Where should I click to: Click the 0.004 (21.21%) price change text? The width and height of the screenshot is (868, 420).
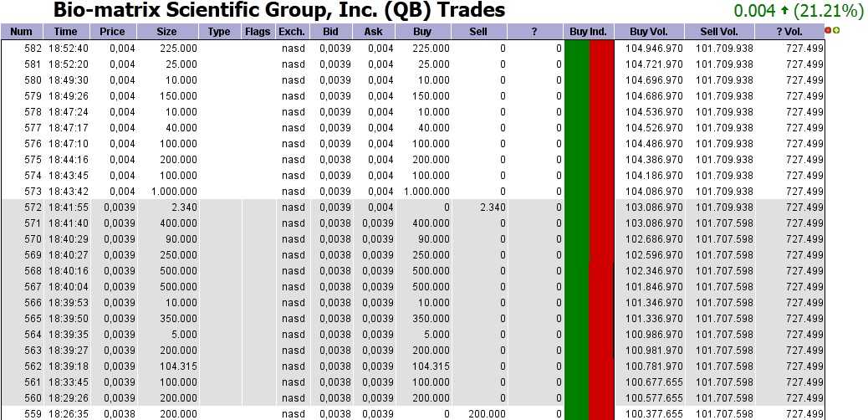799,10
